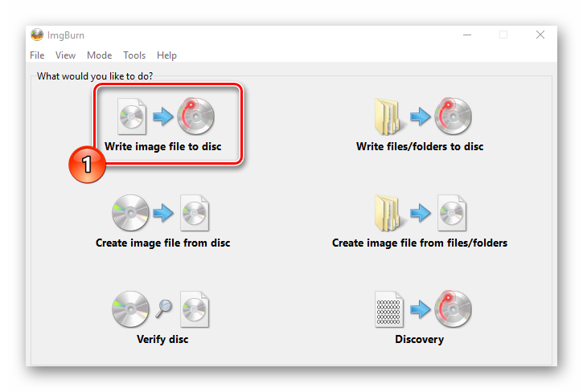Open the File menu
Screen dimensions: 583x392
pos(37,55)
